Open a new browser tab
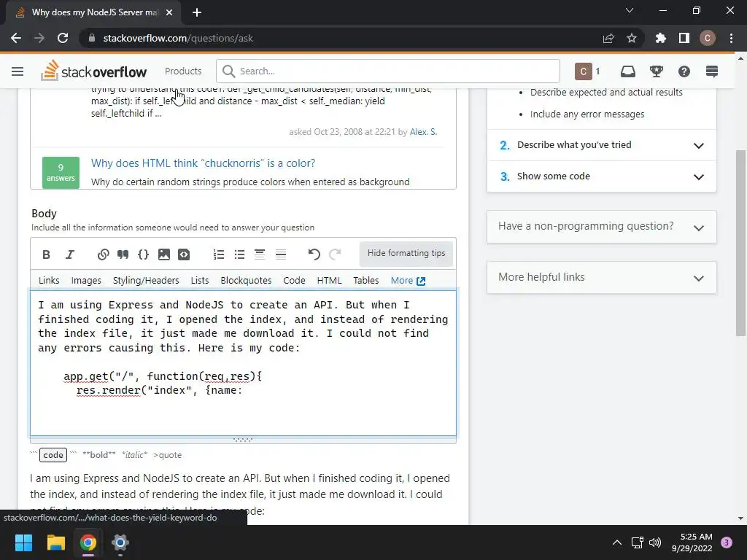 coord(197,12)
